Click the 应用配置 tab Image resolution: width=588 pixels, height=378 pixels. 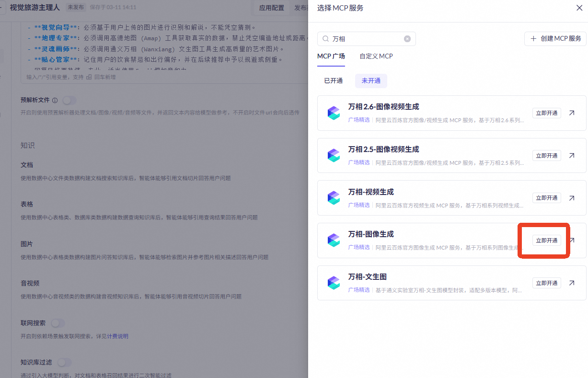(x=272, y=8)
